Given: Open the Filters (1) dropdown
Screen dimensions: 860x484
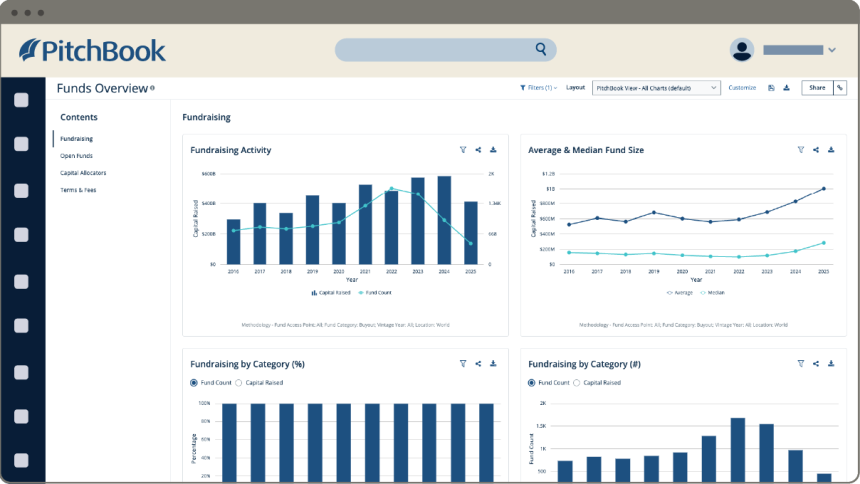Looking at the screenshot, I should pos(539,88).
